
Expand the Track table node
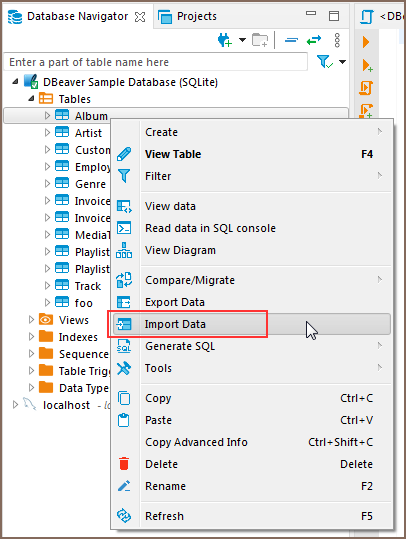click(x=47, y=286)
